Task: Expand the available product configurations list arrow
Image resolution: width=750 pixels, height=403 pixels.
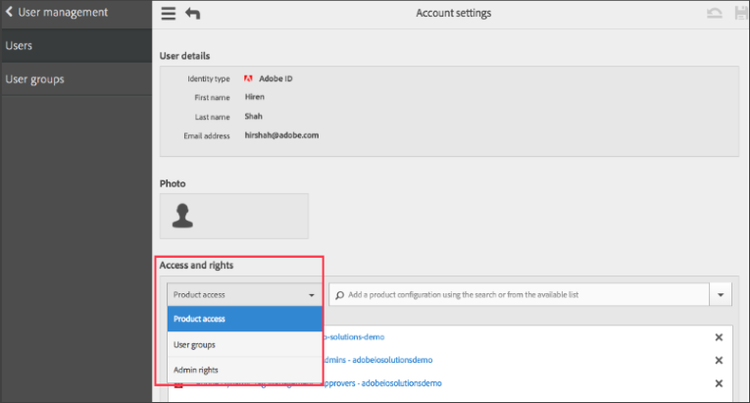Action: coord(722,295)
